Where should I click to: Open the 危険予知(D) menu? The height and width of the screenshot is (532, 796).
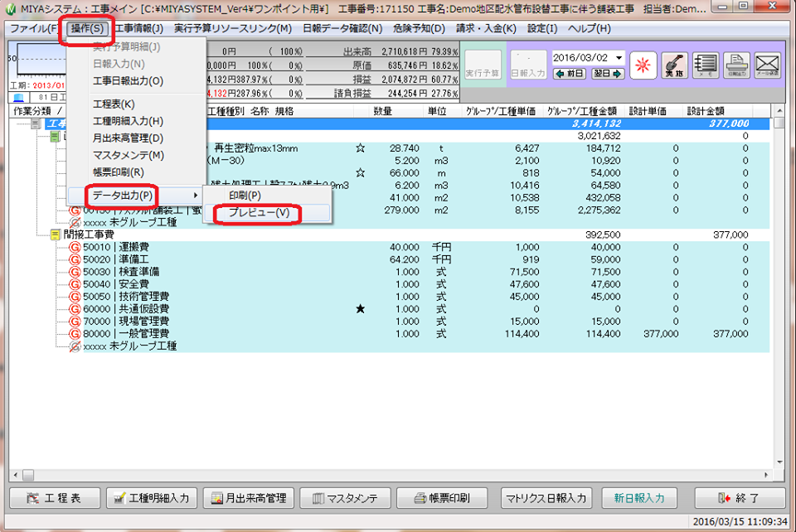419,28
